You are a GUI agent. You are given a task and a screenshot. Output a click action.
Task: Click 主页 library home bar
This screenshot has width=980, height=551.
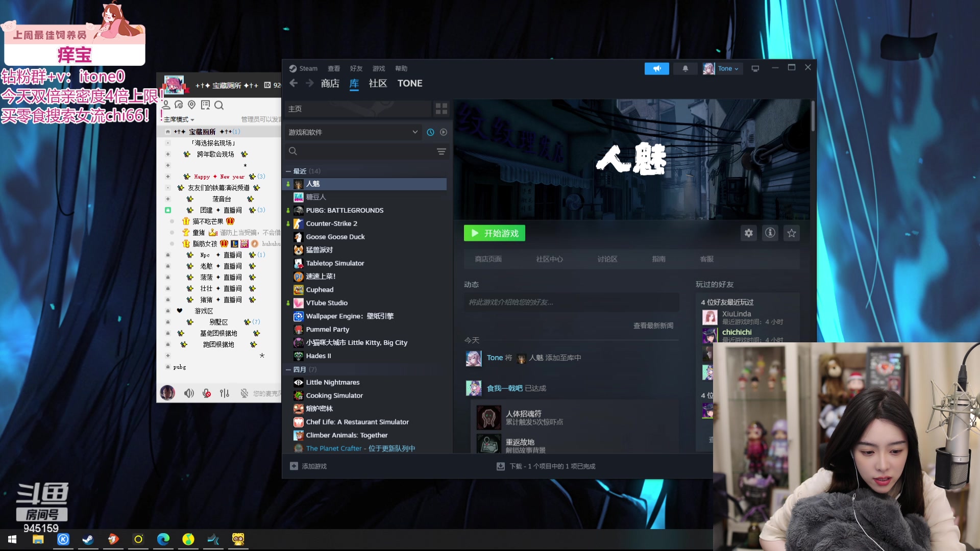(x=358, y=109)
